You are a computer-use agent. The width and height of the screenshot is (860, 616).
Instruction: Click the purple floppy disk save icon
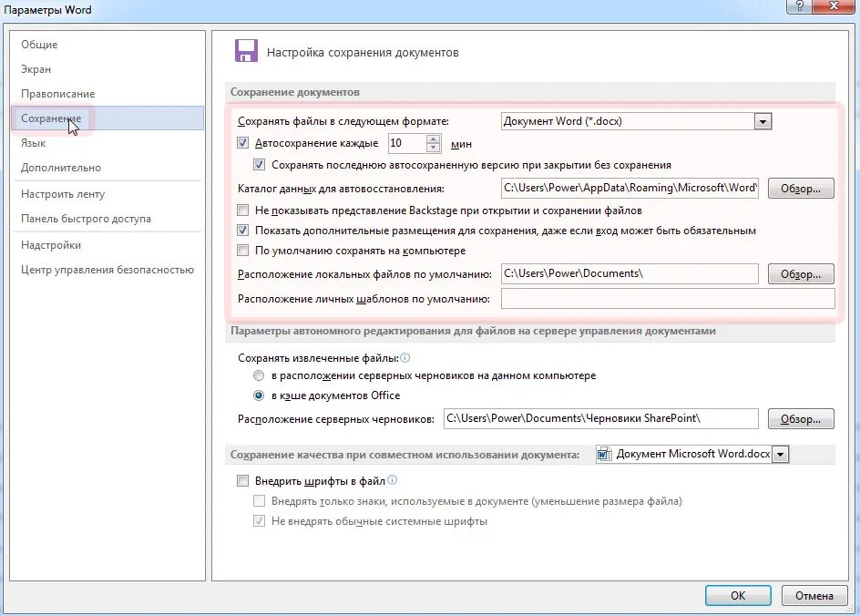(246, 51)
